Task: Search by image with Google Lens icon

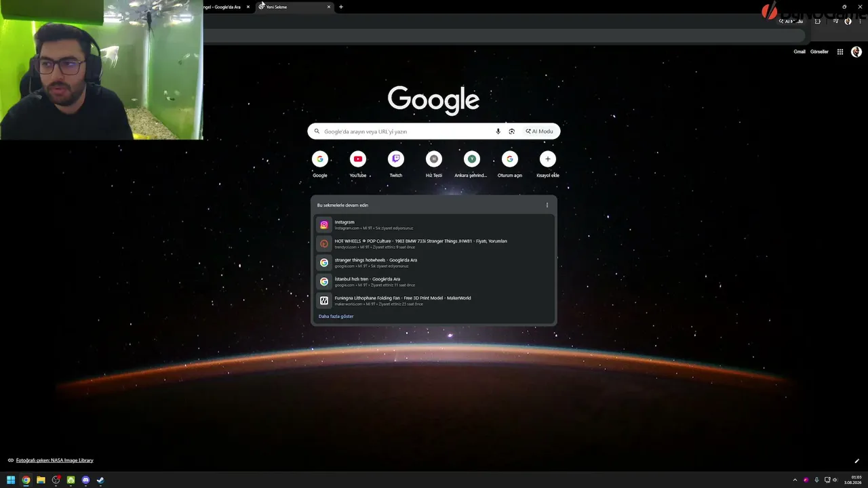Action: 512,131
